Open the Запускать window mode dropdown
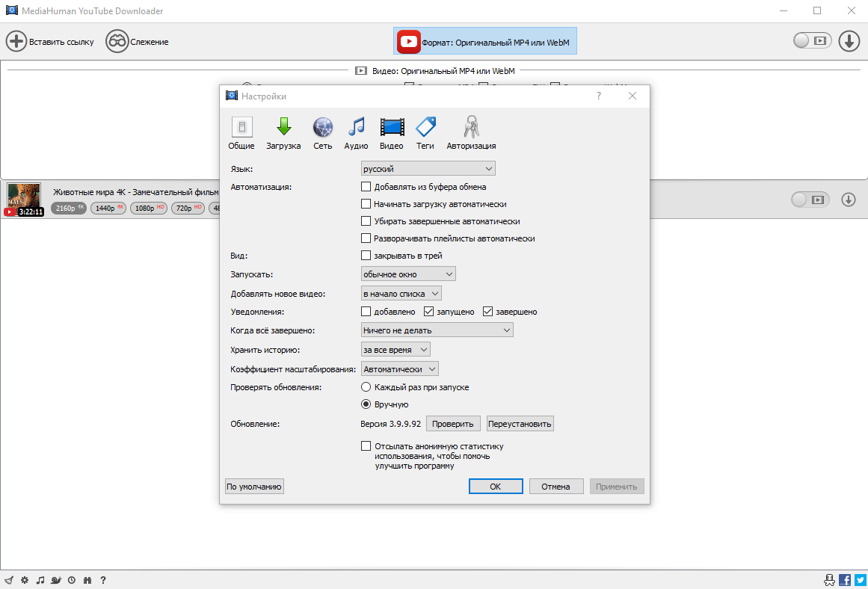 point(408,274)
